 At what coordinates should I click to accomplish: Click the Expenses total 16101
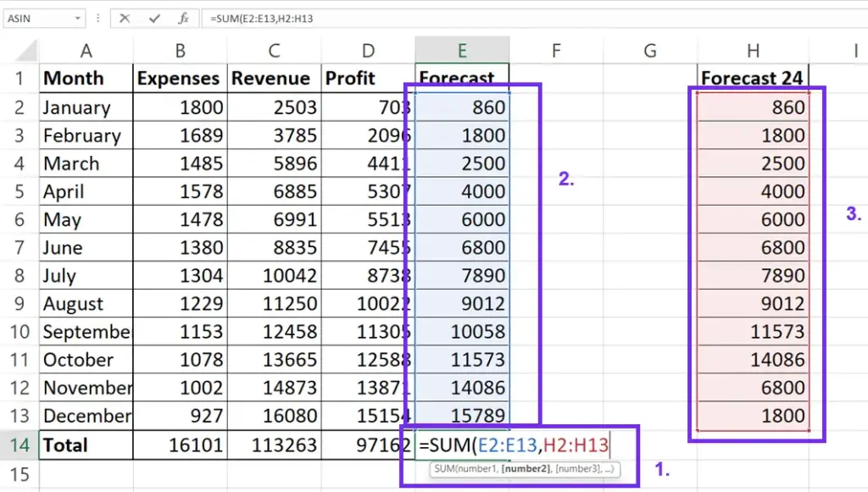tap(180, 445)
